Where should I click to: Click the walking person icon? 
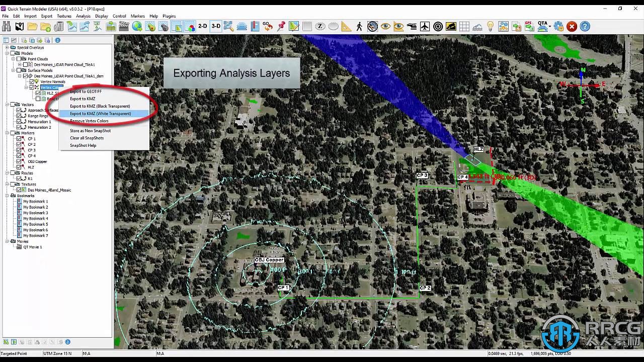pyautogui.click(x=359, y=26)
